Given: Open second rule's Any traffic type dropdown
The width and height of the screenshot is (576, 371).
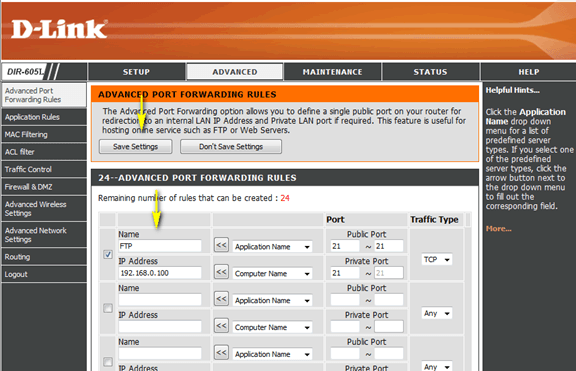Looking at the screenshot, I should point(437,313).
